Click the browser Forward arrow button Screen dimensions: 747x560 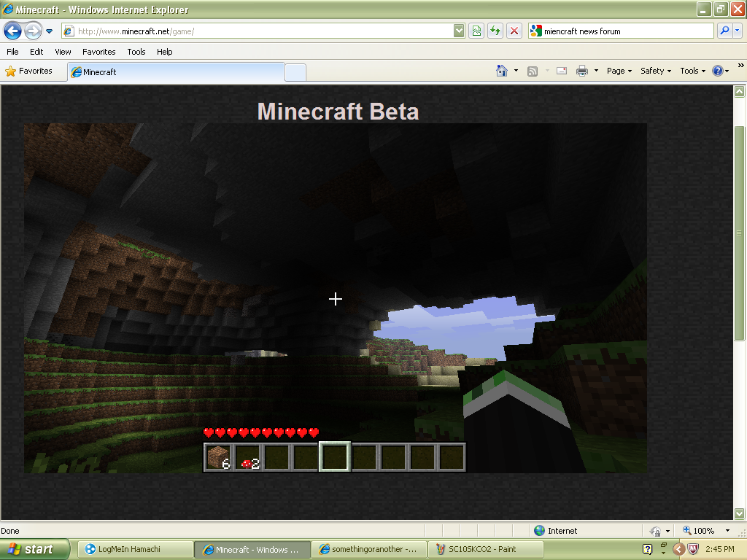(x=32, y=31)
